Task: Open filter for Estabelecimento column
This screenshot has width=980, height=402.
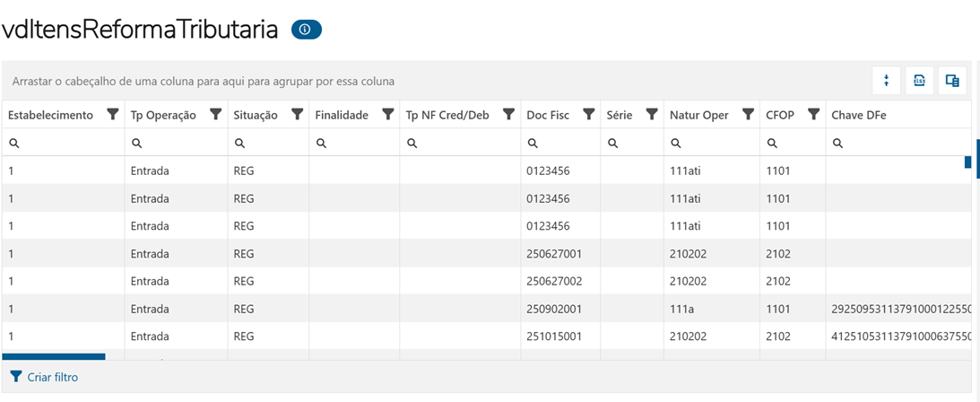Action: point(113,115)
